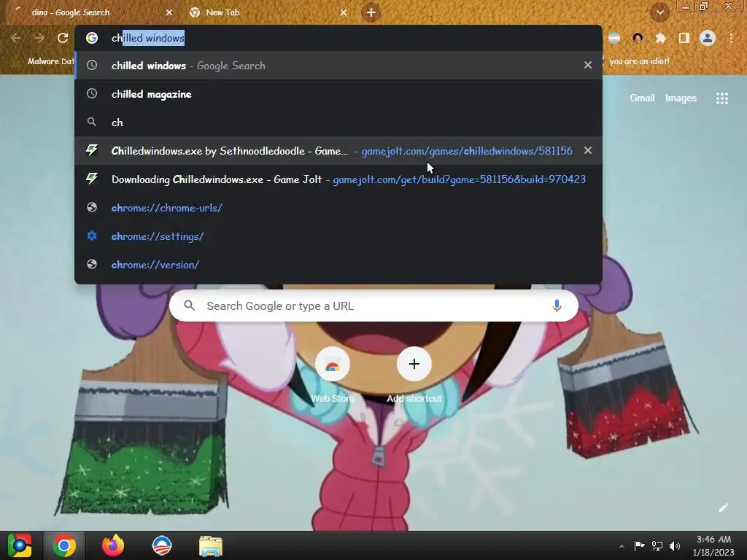
Task: Select the plain 'ch' search suggestion
Action: click(338, 122)
